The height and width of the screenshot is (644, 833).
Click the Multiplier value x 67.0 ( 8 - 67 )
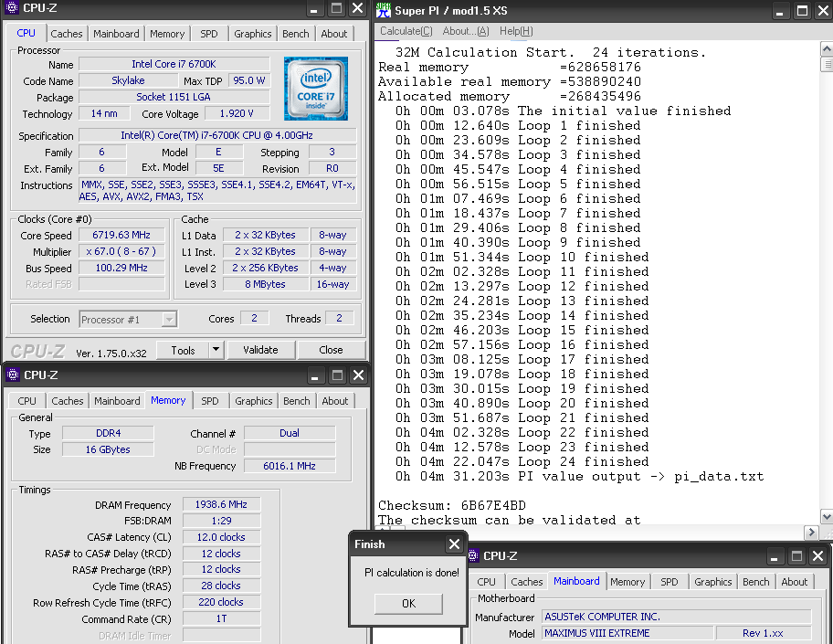pos(121,251)
